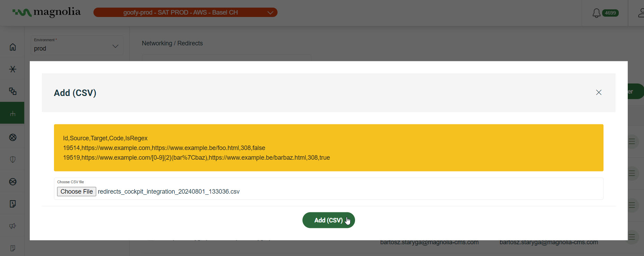This screenshot has height=256, width=644.
Task: Submit with the green Add (CSV) button
Action: [x=328, y=220]
